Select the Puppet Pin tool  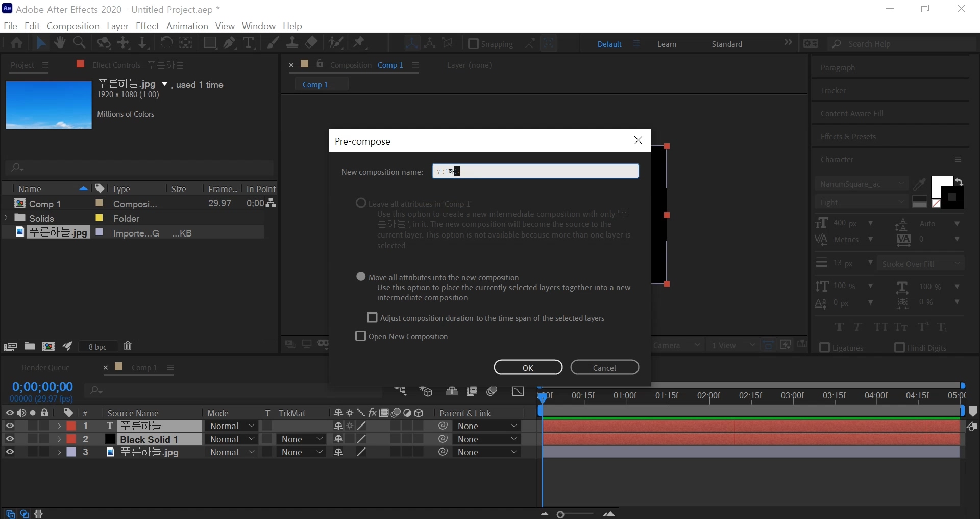click(x=360, y=43)
